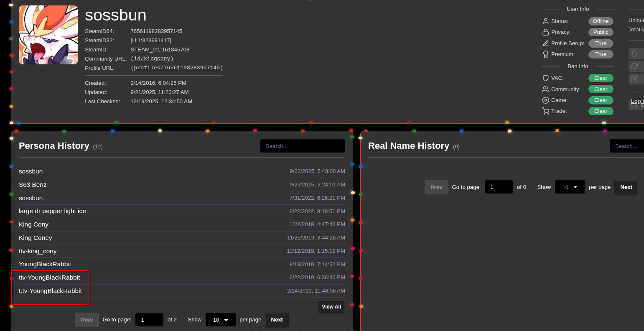Click the refresh profile arrows icon
644x331 pixels.
[634, 66]
